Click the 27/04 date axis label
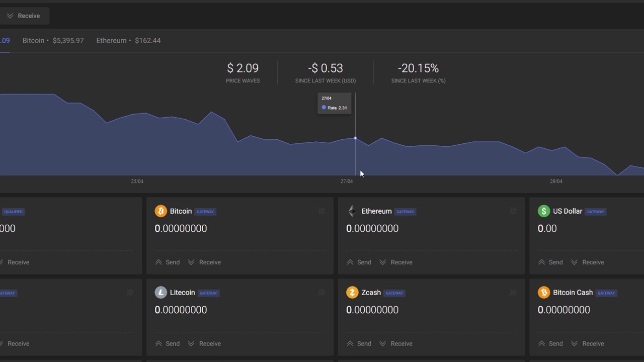The width and height of the screenshot is (644, 362). click(x=347, y=182)
